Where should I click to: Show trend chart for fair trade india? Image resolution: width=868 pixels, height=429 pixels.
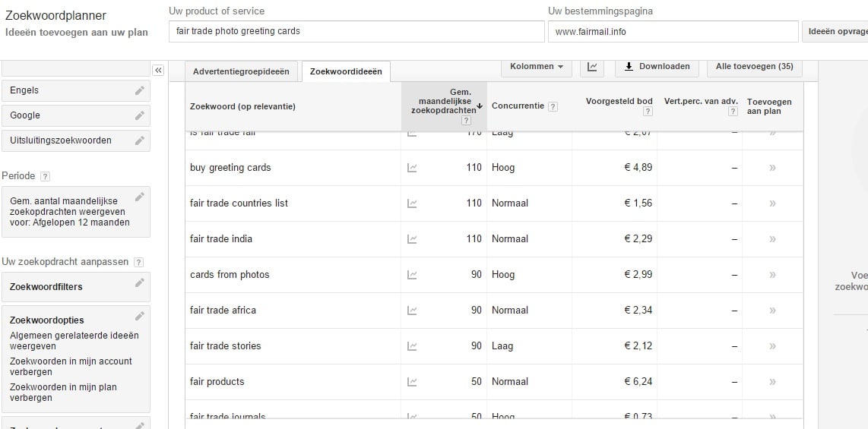tap(412, 239)
